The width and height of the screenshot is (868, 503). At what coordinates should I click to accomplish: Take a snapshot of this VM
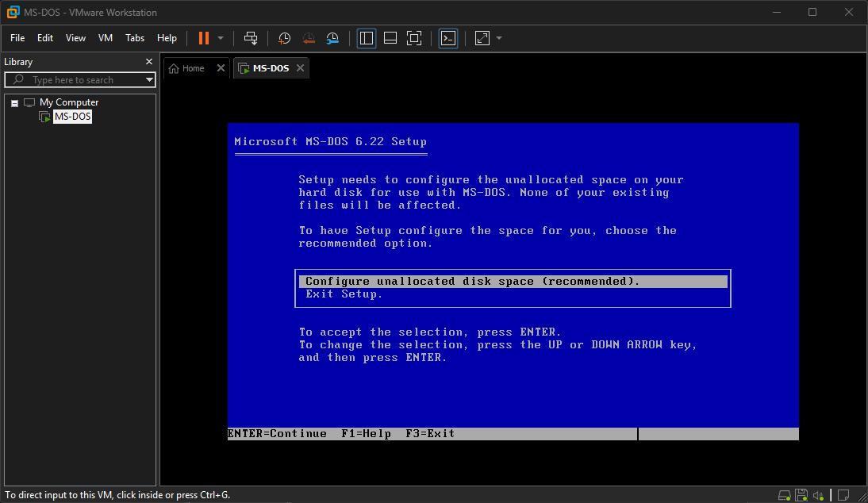pos(284,38)
